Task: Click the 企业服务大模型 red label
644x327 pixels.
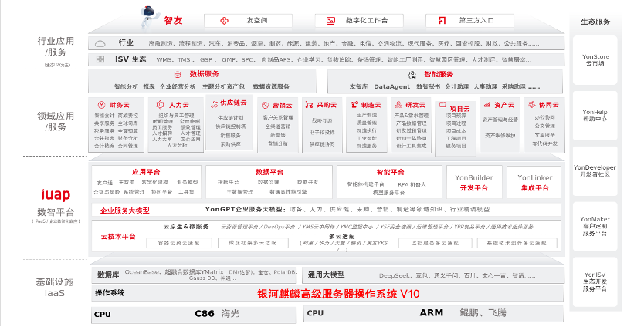Action: click(125, 211)
